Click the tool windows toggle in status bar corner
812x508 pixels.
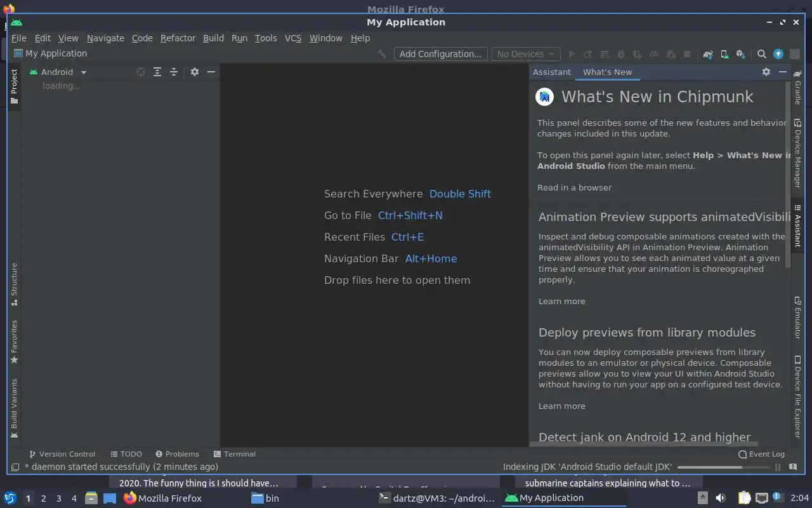tap(15, 467)
